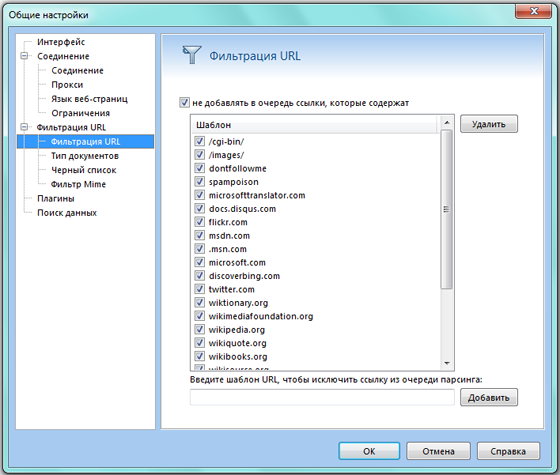Open help with the Справка button
The image size is (560, 475).
508,451
